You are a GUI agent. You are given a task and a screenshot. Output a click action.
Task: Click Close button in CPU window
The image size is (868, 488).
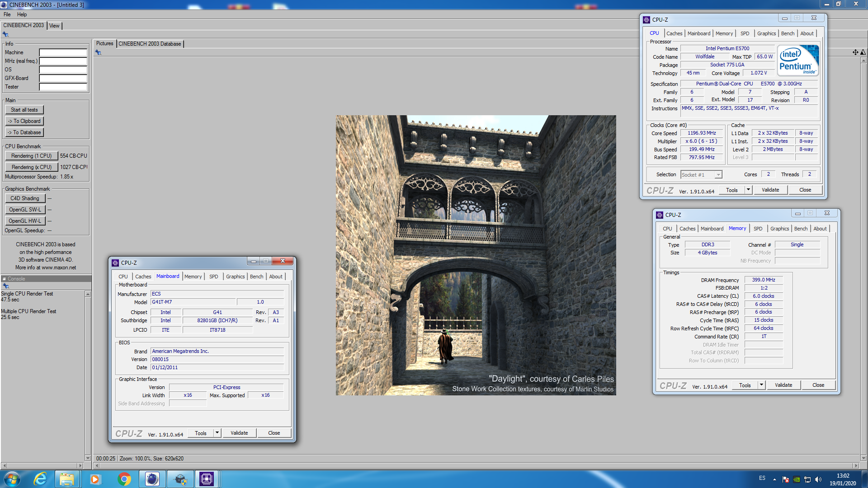(805, 190)
